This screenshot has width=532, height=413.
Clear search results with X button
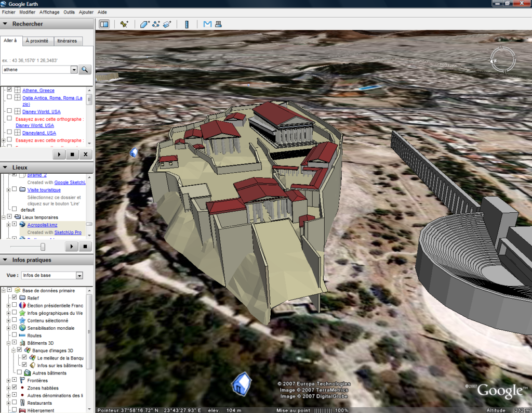click(x=86, y=154)
